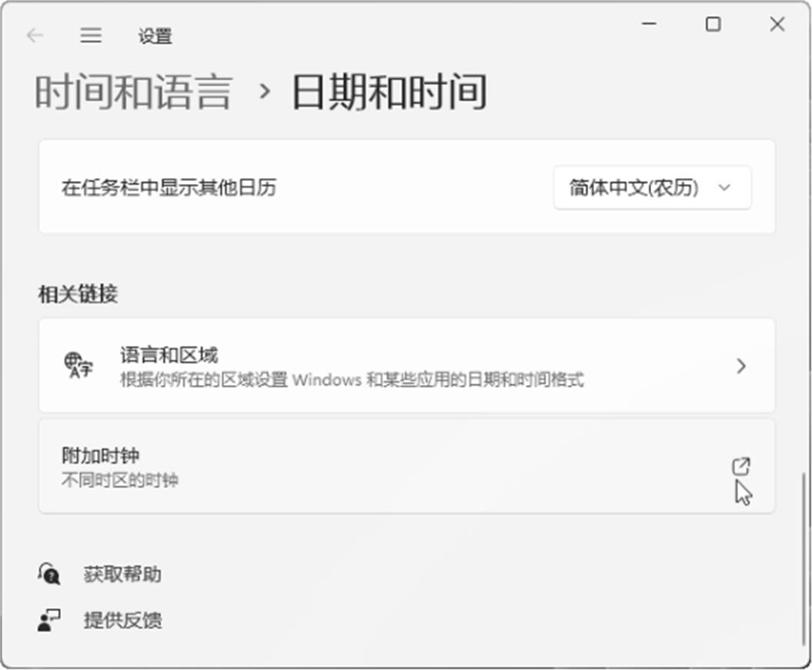Viewport: 812px width, 670px height.
Task: Minimize the 设置 window
Action: tap(649, 25)
